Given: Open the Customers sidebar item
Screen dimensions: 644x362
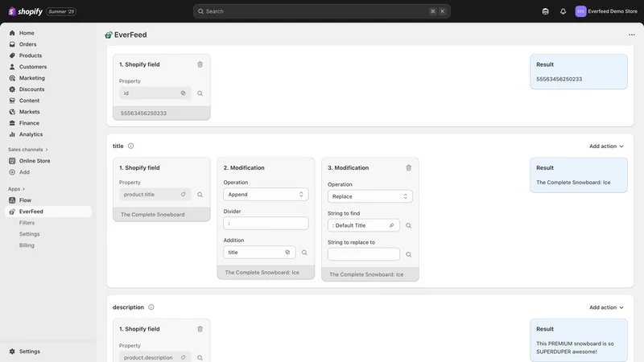Looking at the screenshot, I should pos(33,67).
